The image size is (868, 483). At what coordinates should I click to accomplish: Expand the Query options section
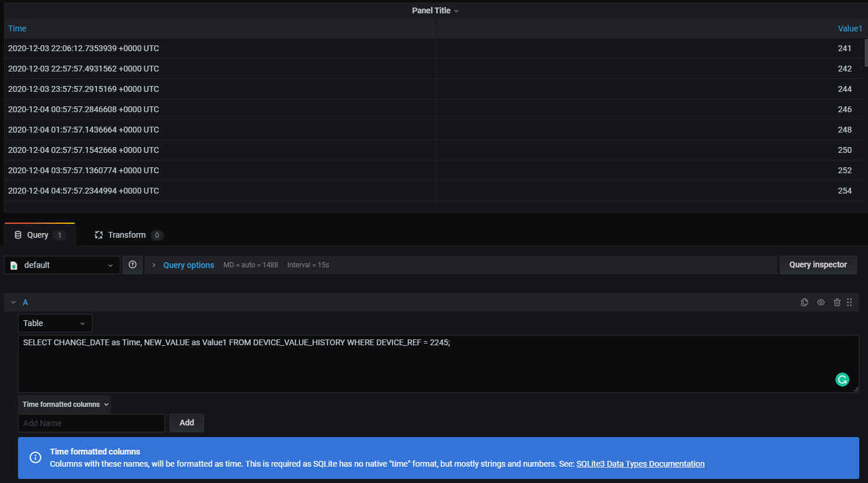[x=188, y=265]
